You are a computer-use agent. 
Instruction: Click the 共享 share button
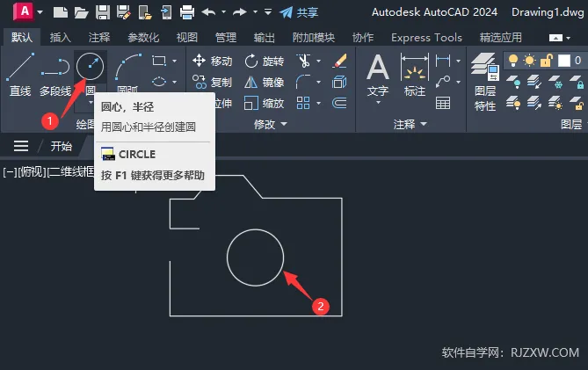point(299,12)
